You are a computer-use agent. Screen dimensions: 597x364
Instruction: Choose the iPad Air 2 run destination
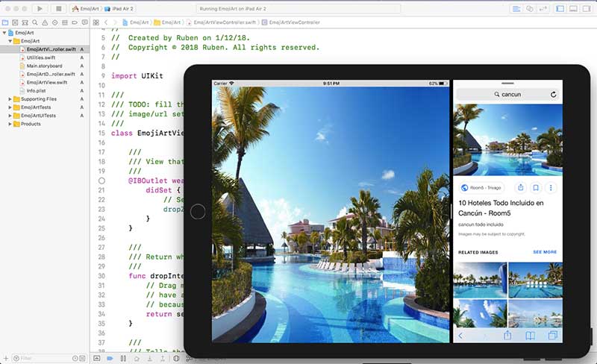(x=120, y=8)
